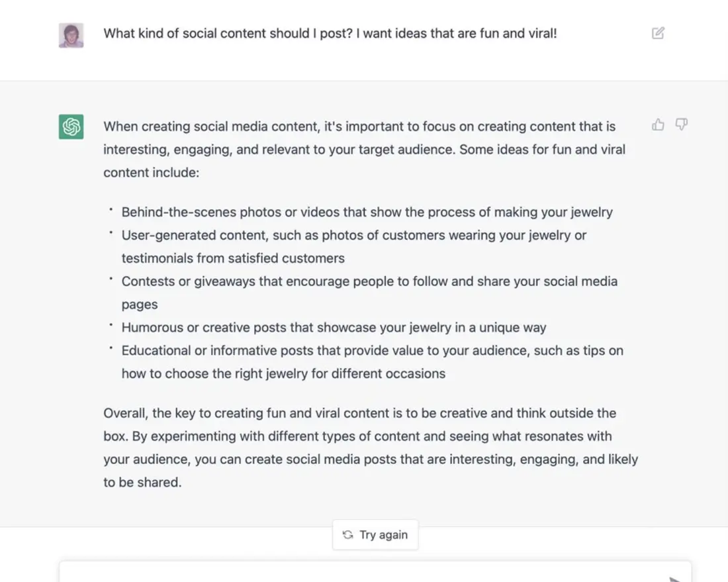The height and width of the screenshot is (582, 728).
Task: Click the 'User-generated content' bullet text
Action: 354,247
